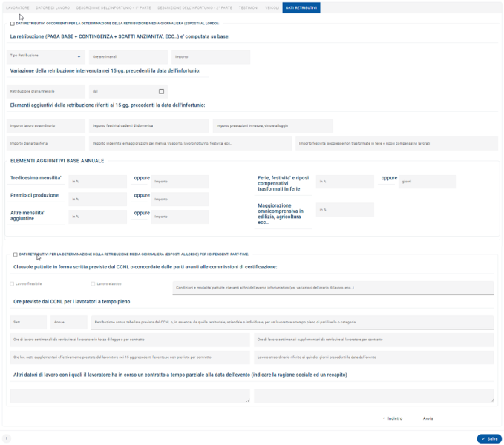Click the Importo festività cadenti di domenica field
The height and width of the screenshot is (445, 504).
coord(149,126)
